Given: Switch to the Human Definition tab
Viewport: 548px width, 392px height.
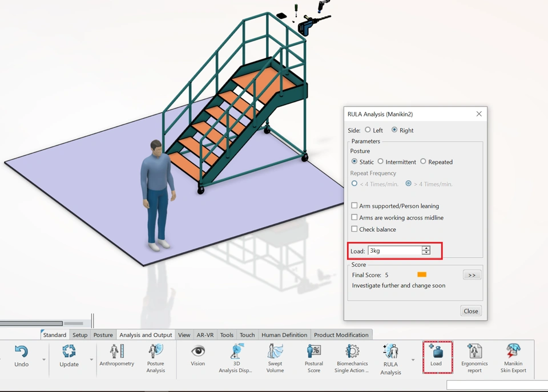Looking at the screenshot, I should tap(284, 335).
